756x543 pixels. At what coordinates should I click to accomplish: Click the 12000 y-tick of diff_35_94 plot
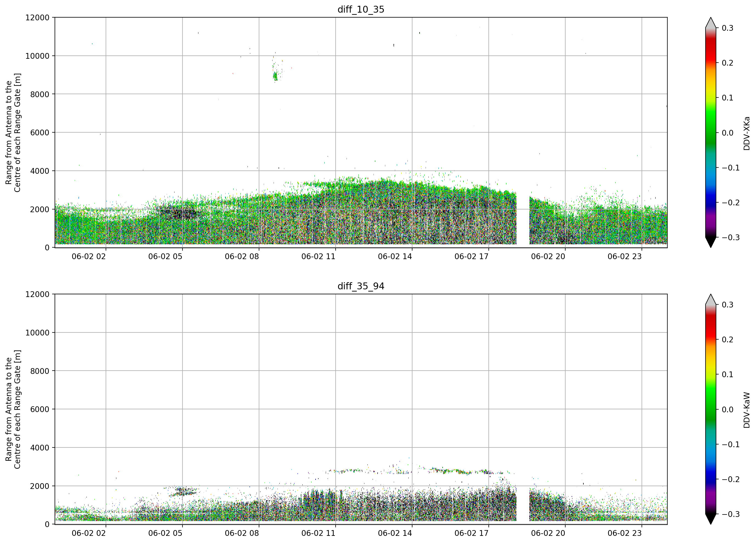[37, 294]
